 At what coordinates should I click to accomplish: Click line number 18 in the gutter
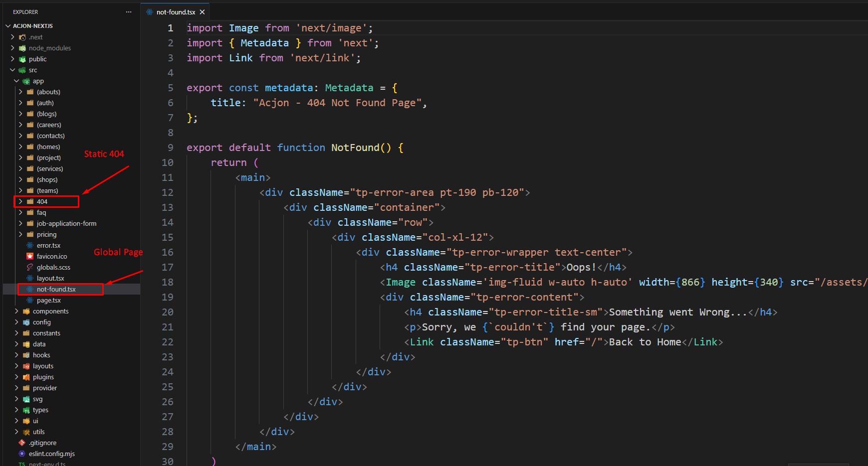click(168, 282)
